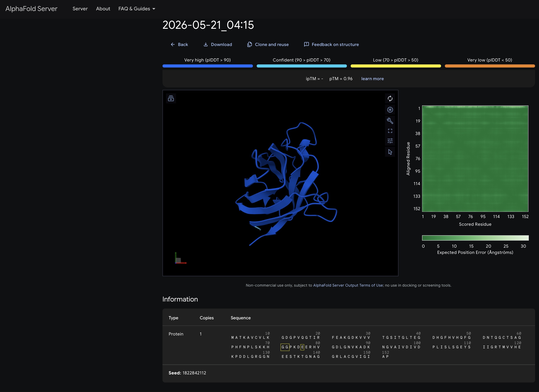Viewport: 539px width, 392px height.
Task: Click the Expected Position Error color scale
Action: (475, 238)
